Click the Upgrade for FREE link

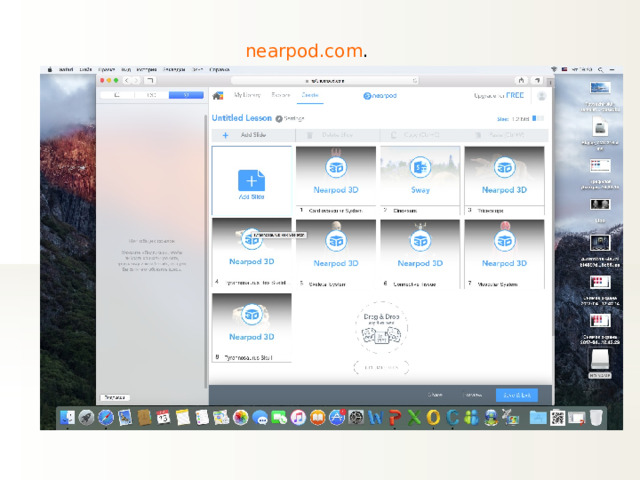[498, 96]
